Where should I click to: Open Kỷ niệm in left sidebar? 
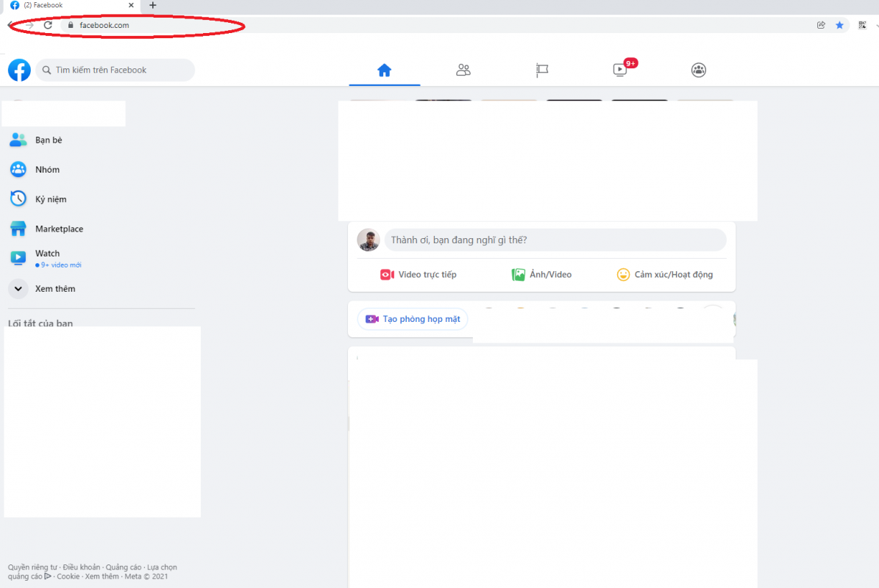[x=50, y=199]
